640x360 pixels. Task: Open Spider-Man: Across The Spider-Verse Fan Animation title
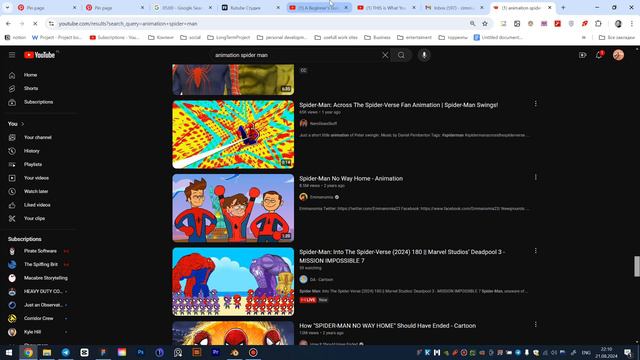click(398, 105)
